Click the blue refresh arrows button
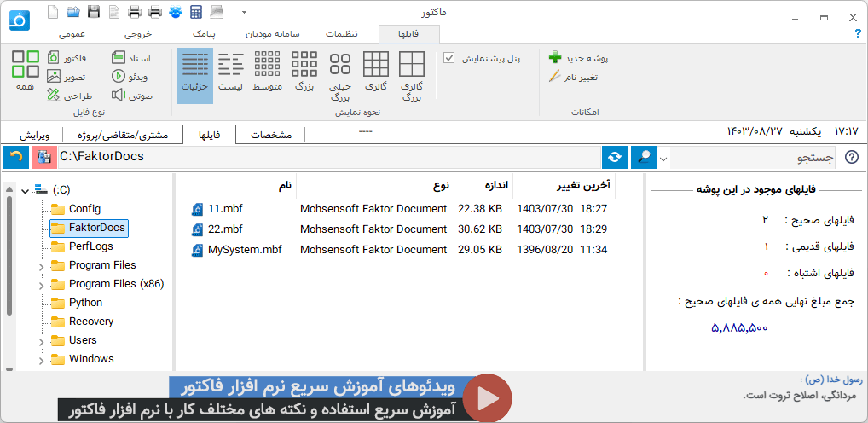Viewport: 868px width, 423px height. [x=615, y=157]
